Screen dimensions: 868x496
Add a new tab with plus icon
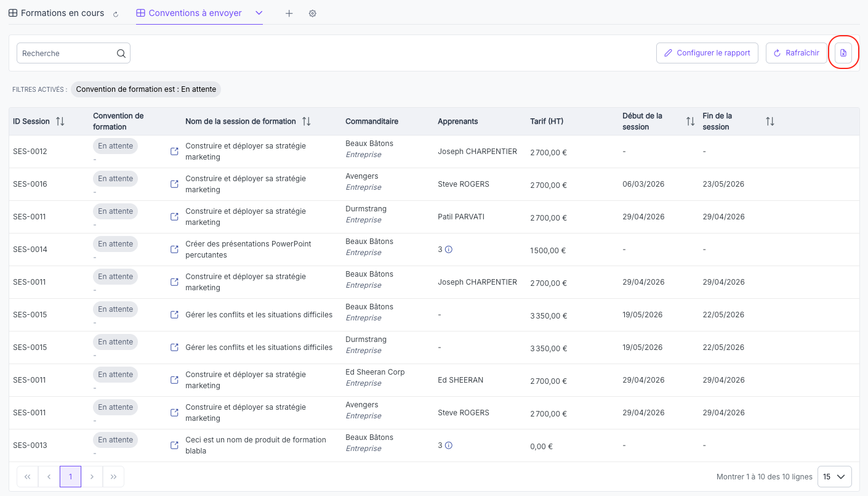pos(289,14)
